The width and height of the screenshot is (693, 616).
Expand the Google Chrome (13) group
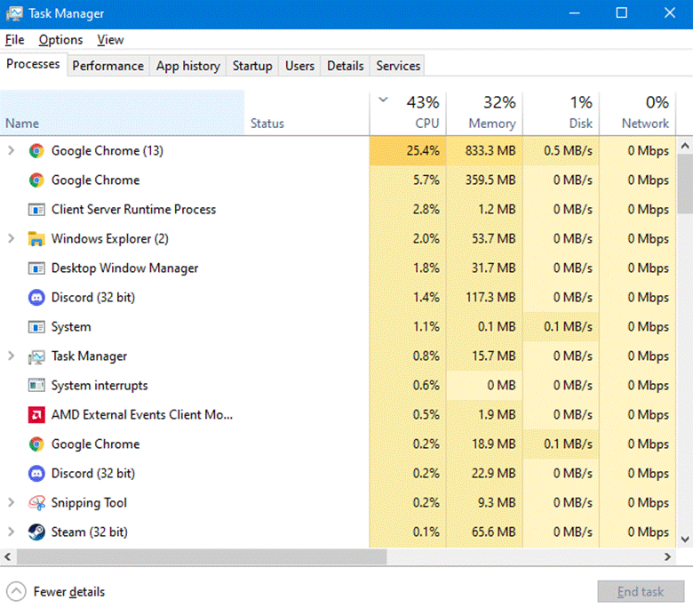(x=11, y=151)
